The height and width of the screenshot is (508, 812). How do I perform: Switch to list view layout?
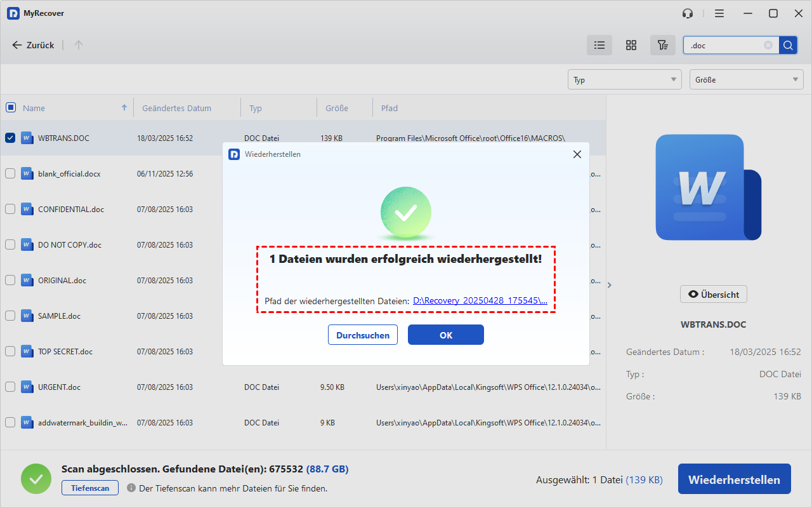[599, 45]
